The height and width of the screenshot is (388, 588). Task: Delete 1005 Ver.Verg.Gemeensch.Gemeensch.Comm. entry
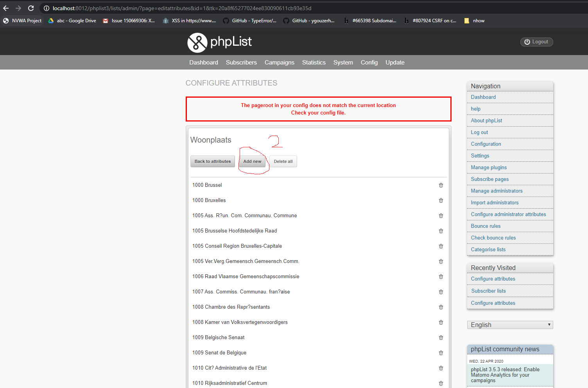[441, 261]
